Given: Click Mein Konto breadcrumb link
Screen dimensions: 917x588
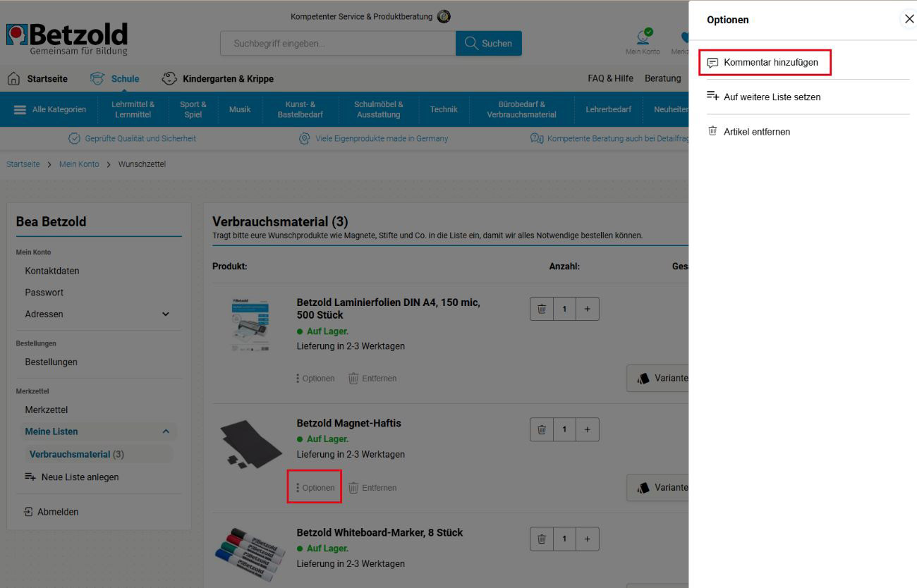Looking at the screenshot, I should [x=79, y=164].
